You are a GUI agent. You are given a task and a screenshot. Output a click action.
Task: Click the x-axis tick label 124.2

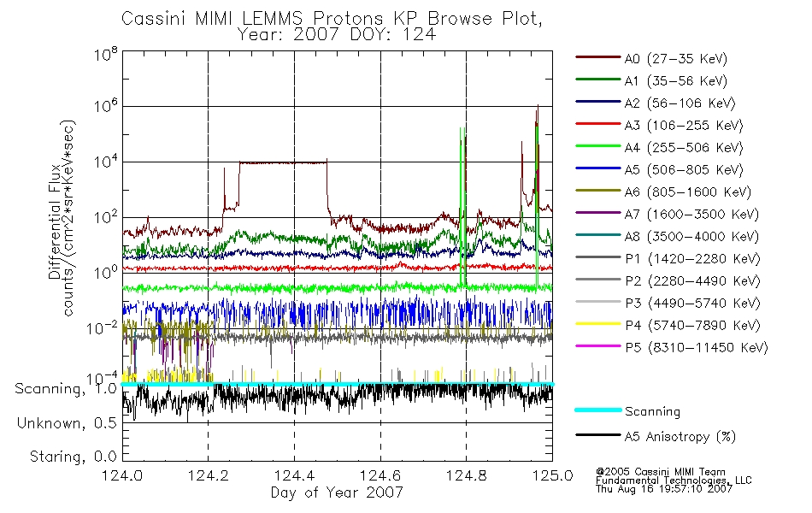tap(209, 475)
